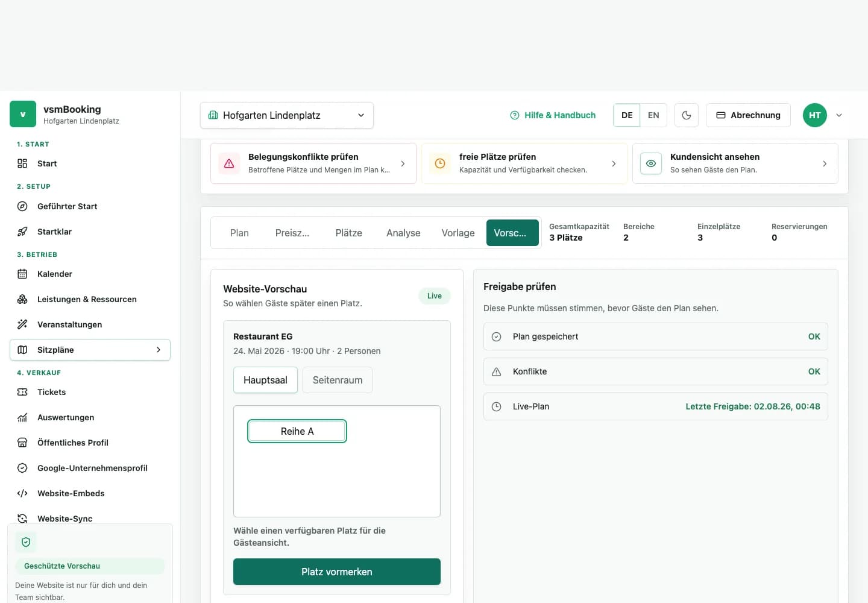Switch to the Plätze tab
This screenshot has width=868, height=603.
tap(349, 233)
